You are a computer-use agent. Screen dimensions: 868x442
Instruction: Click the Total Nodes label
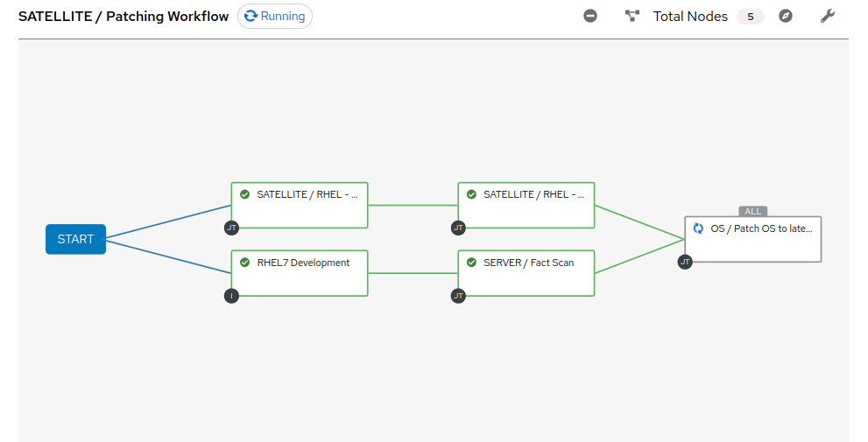[x=690, y=17]
